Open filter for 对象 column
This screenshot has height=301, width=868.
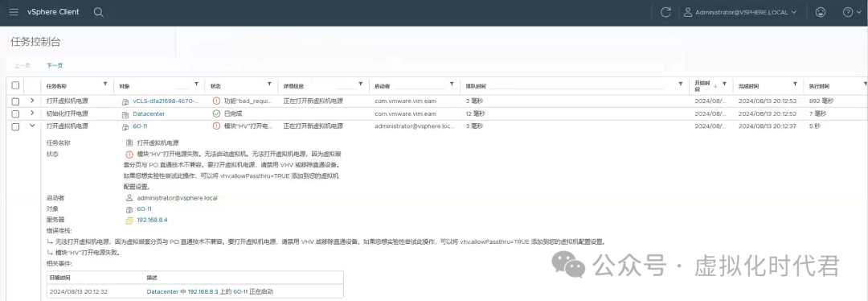pyautogui.click(x=196, y=85)
